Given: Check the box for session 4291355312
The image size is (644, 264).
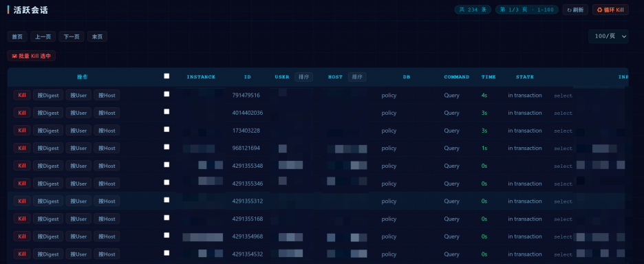Looking at the screenshot, I should [x=167, y=200].
